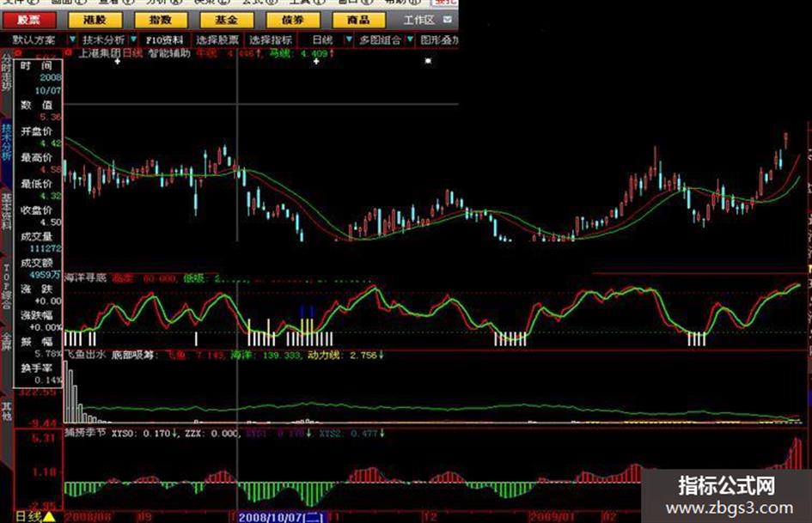The width and height of the screenshot is (812, 523).
Task: Switch to the 基本资料 side tab
Action: tap(6, 211)
